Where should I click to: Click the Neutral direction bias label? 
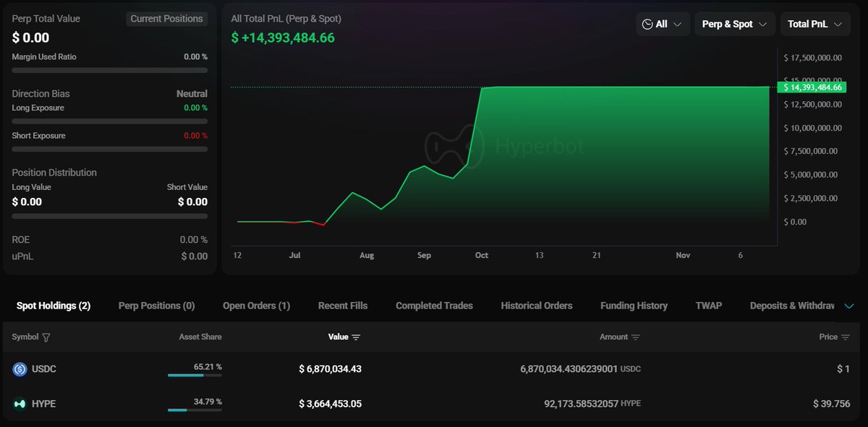192,94
